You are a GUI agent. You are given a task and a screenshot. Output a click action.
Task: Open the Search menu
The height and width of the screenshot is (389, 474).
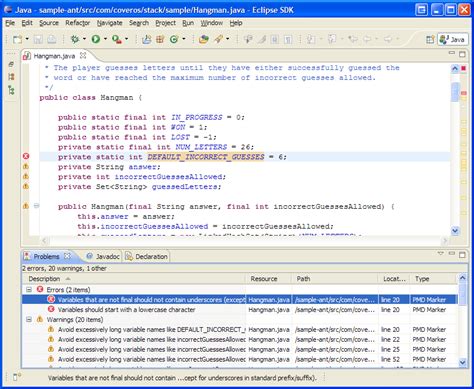coord(139,23)
